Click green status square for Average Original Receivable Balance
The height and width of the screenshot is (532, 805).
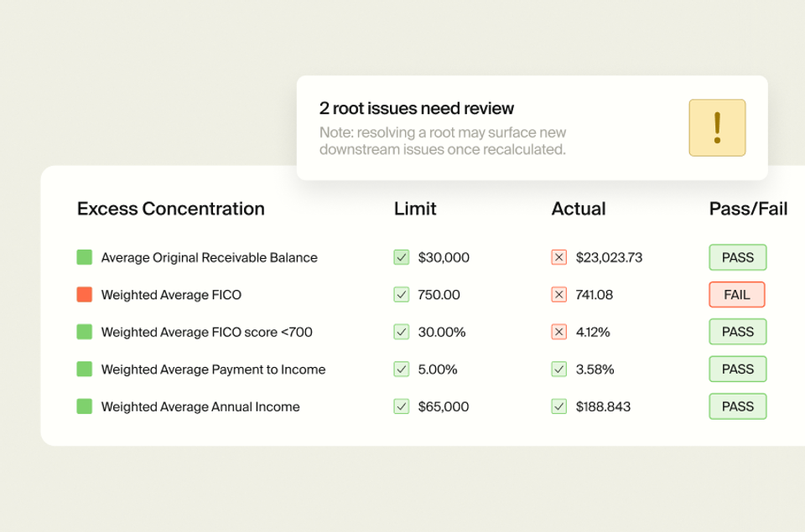tap(84, 257)
